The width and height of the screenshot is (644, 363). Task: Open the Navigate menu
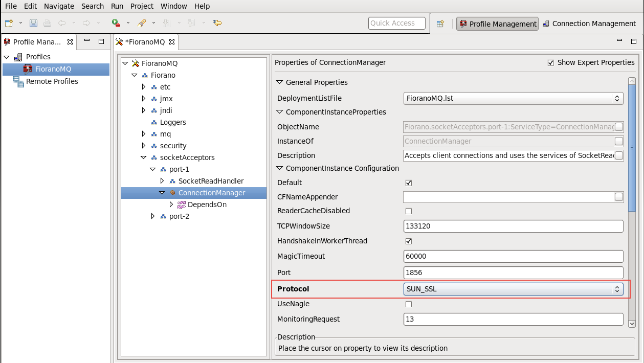[59, 6]
